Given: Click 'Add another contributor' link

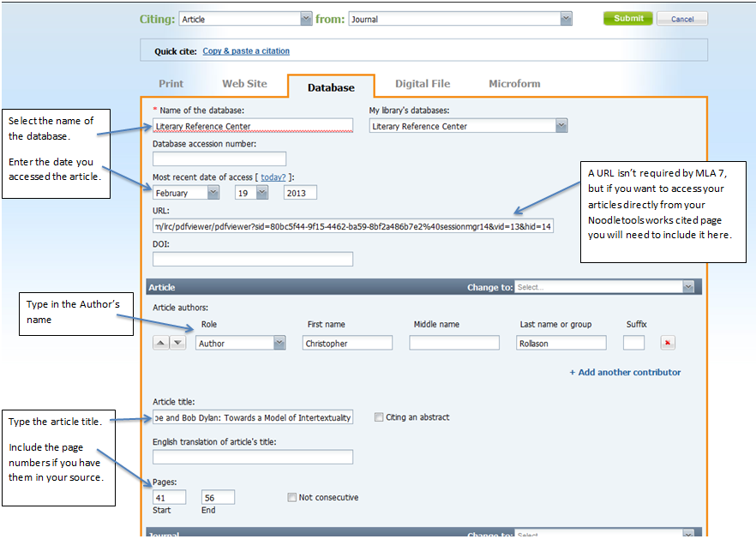Looking at the screenshot, I should tap(625, 372).
